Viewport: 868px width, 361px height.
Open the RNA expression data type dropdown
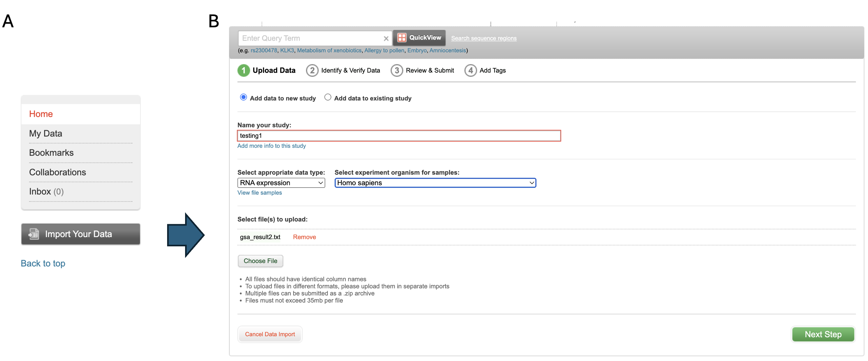[281, 182]
